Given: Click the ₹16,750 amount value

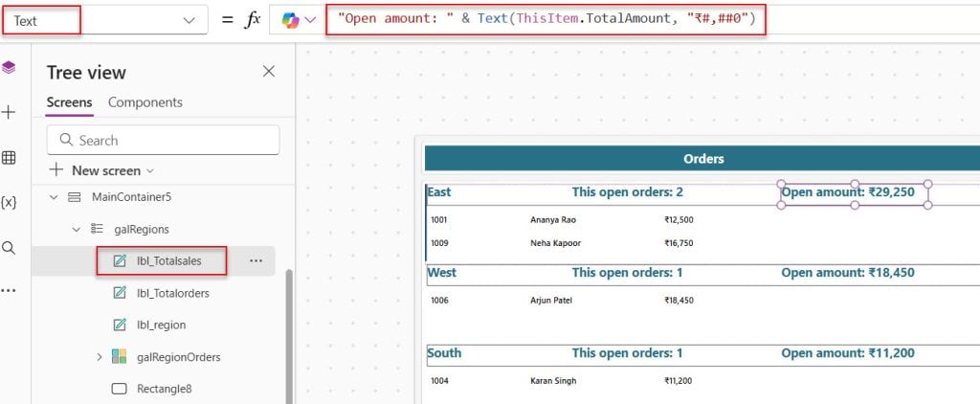Looking at the screenshot, I should pyautogui.click(x=679, y=242).
